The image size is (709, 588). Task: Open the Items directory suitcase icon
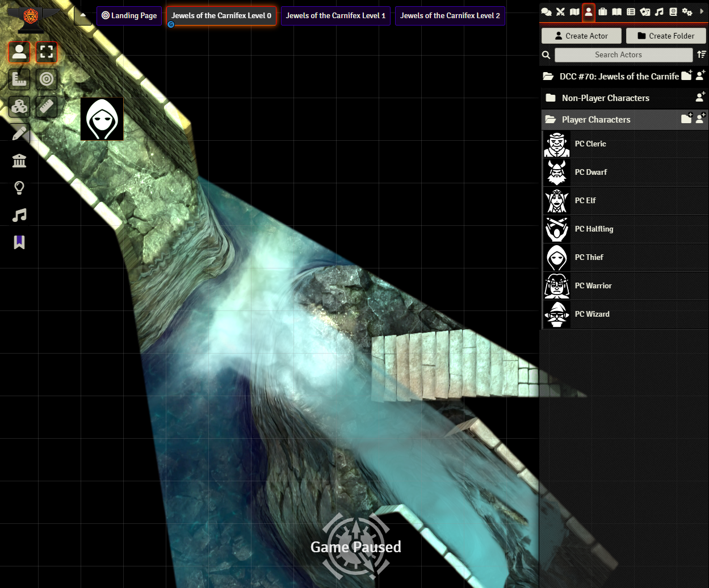603,11
